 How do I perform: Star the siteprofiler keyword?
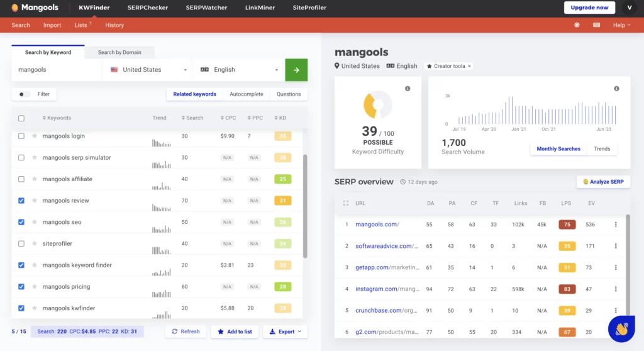tap(35, 243)
